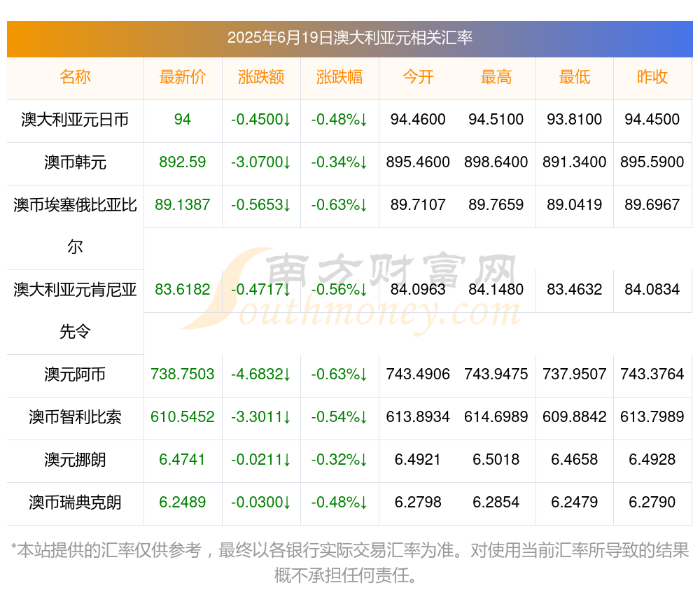The image size is (700, 597).
Task: Select the 澳大利亚元日币 row name
Action: click(x=75, y=120)
